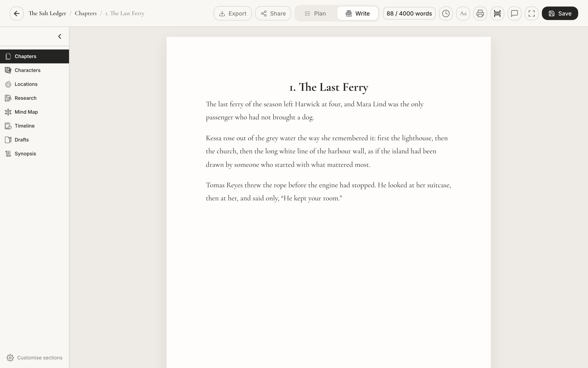Switch to Plan mode
This screenshot has height=368, width=588.
tap(315, 13)
